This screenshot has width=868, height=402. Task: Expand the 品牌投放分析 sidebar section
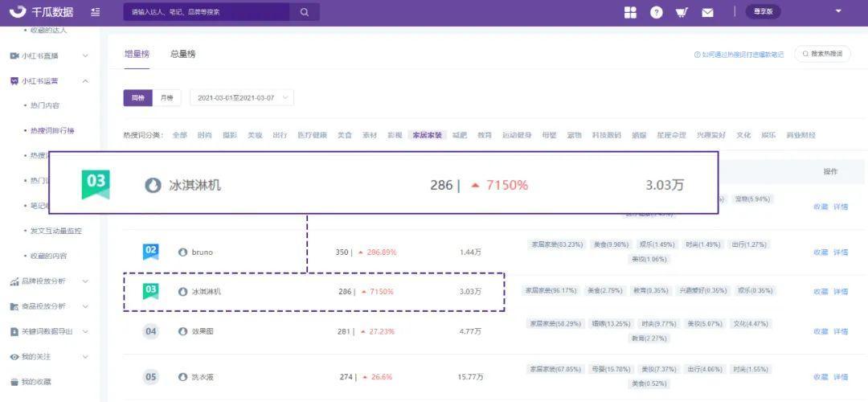pos(48,281)
